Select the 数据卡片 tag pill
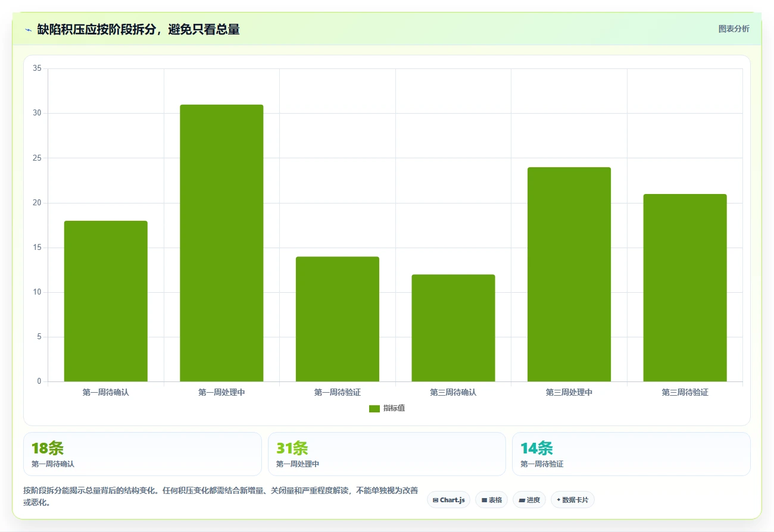 click(x=573, y=500)
